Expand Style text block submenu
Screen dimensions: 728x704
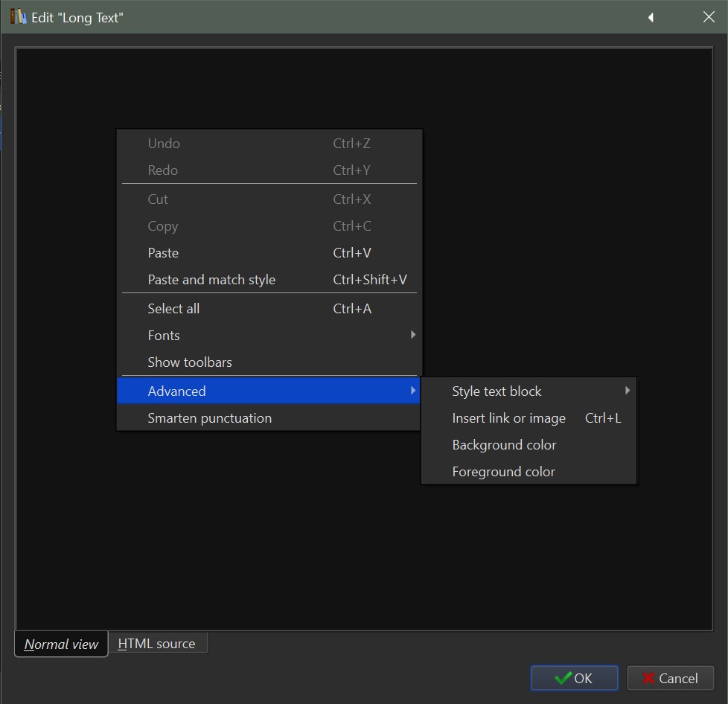[529, 391]
